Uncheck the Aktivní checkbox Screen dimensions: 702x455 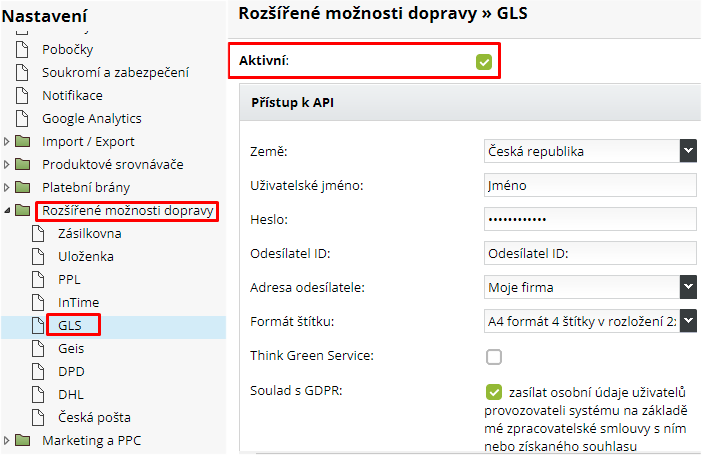pyautogui.click(x=484, y=62)
